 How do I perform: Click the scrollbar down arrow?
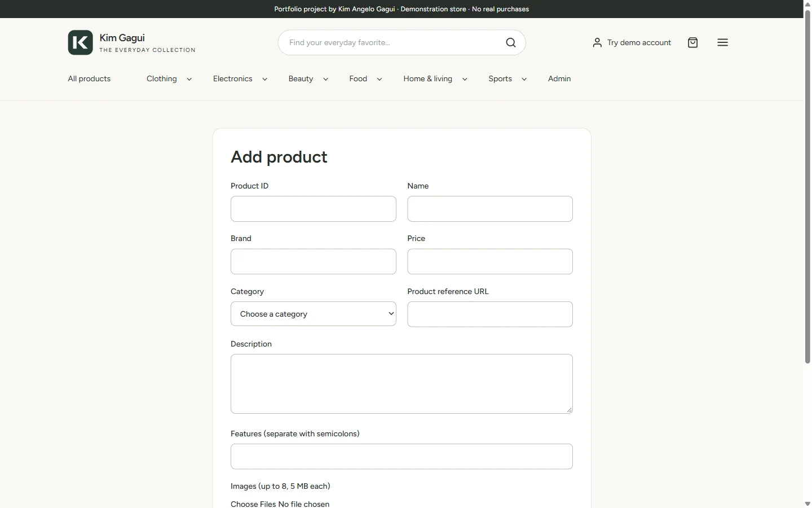(807, 503)
